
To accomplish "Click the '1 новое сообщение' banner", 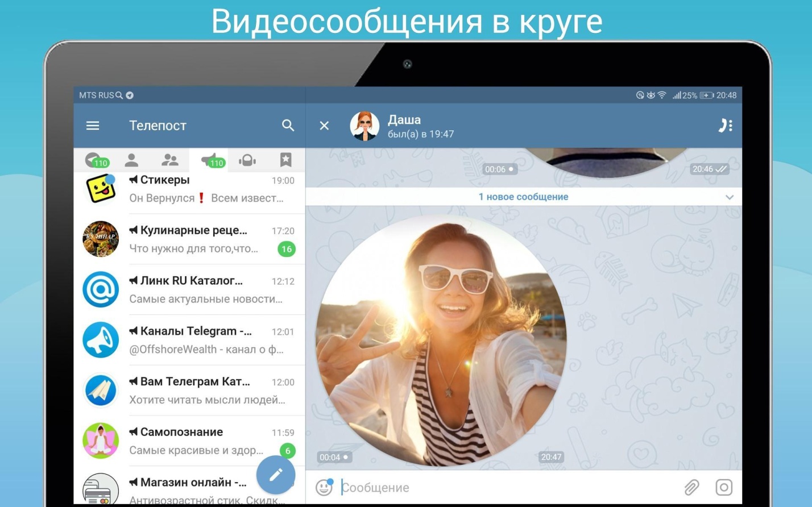I will tap(523, 197).
